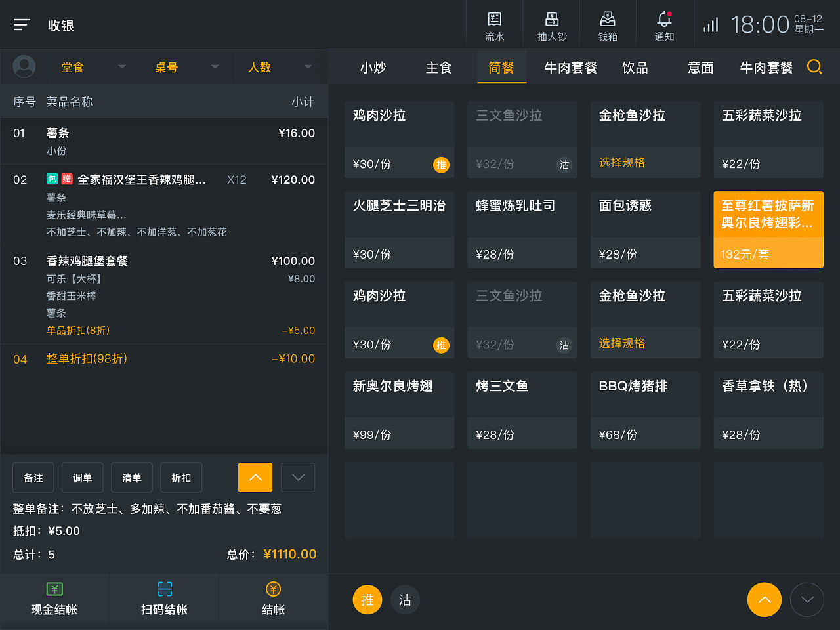Image resolution: width=840 pixels, height=630 pixels.
Task: Open the 通知 notifications panel
Action: [x=664, y=24]
